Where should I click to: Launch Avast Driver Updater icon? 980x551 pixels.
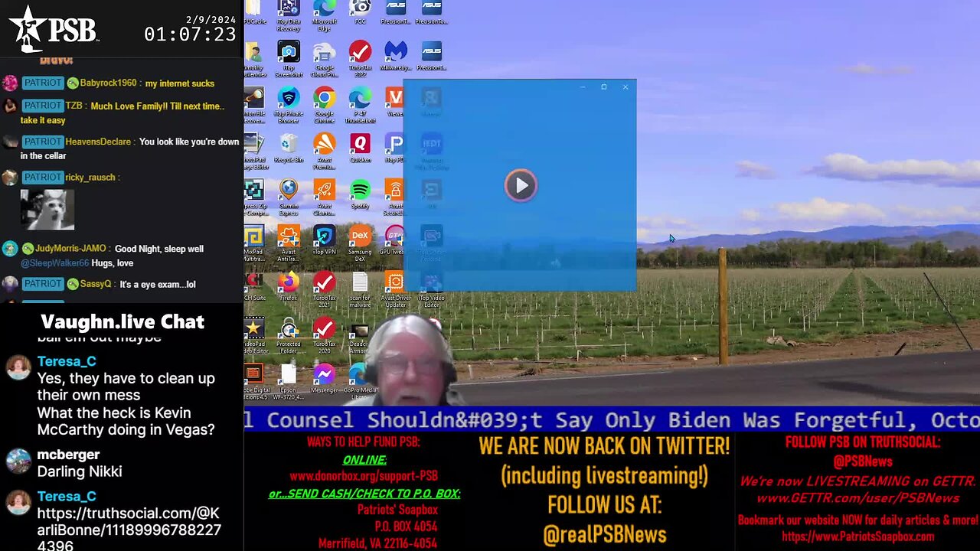(x=395, y=289)
